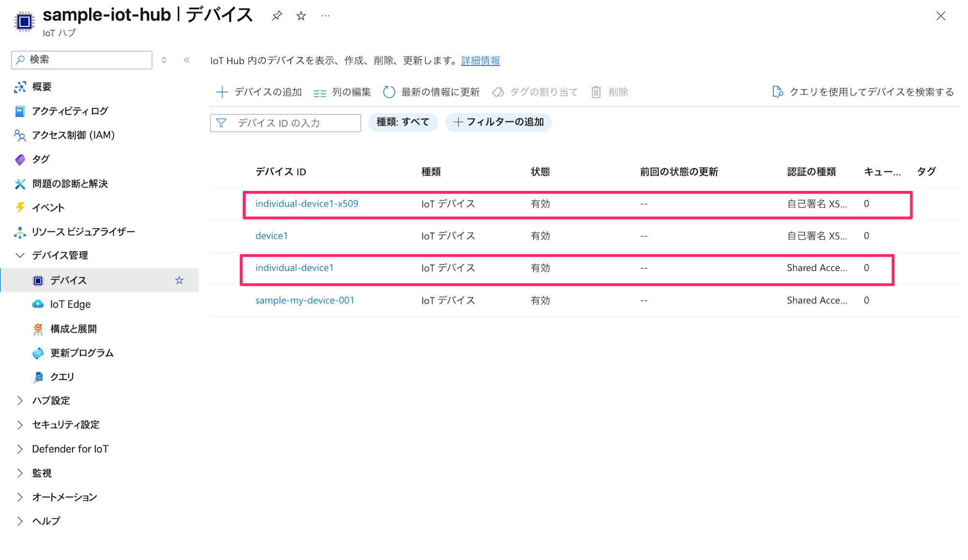Click 自己署名 X5... cell of device1 row
968x560 pixels.
click(x=817, y=236)
